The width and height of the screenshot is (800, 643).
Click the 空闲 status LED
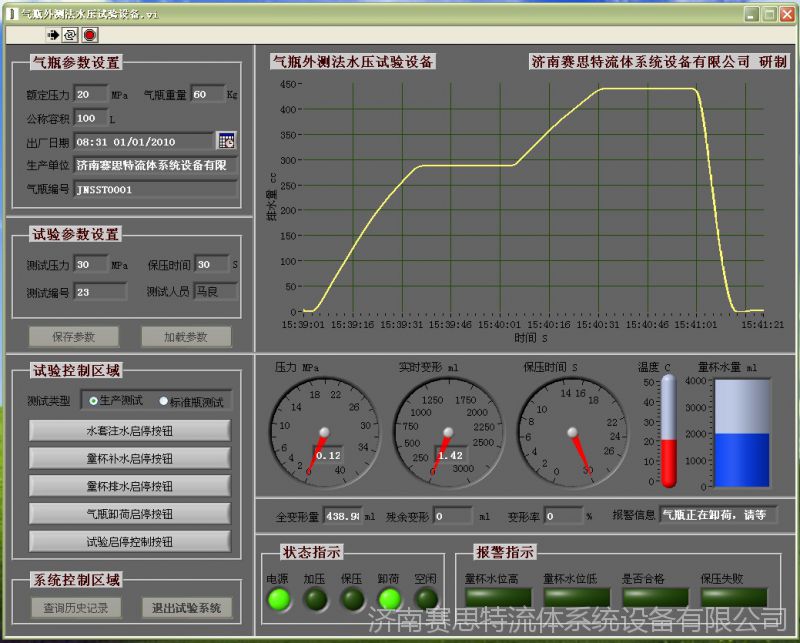(426, 599)
